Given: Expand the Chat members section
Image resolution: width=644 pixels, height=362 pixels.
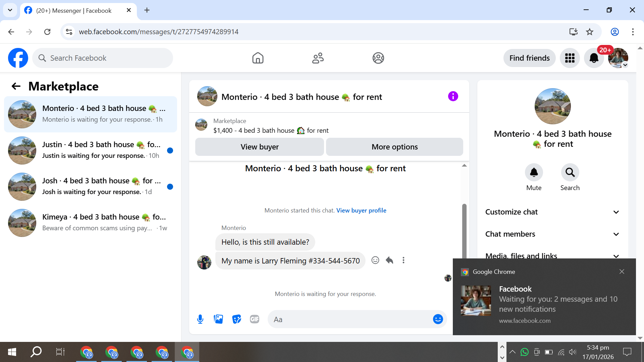Looking at the screenshot, I should coord(552,234).
